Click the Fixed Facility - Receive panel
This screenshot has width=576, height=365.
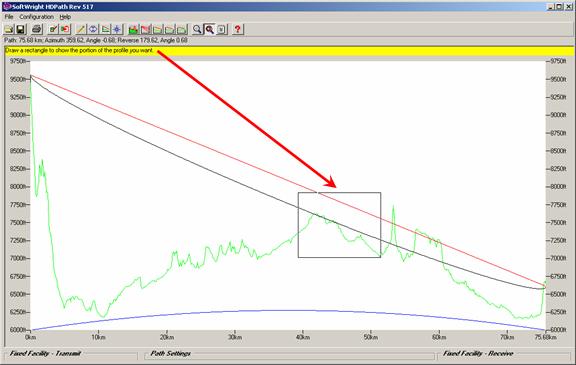pos(504,354)
